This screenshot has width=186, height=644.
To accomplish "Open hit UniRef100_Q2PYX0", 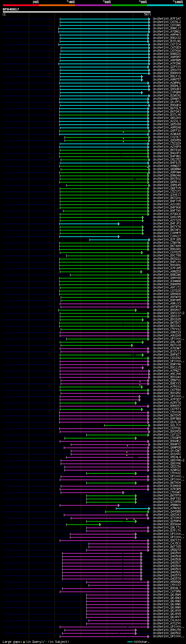I will click(167, 67).
